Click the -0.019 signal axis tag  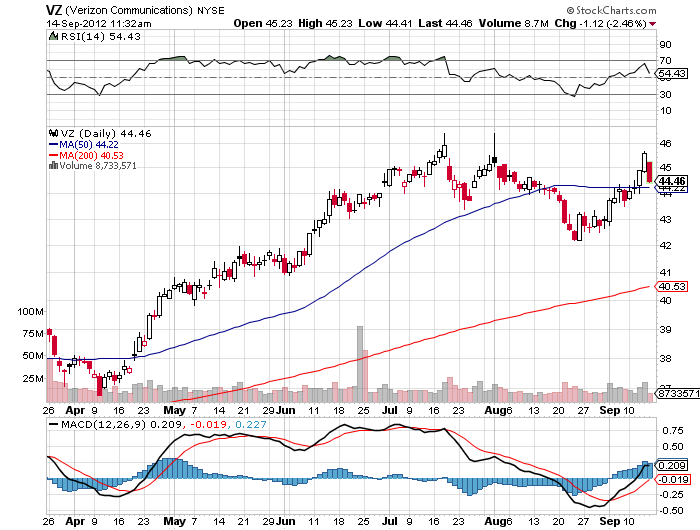point(672,480)
